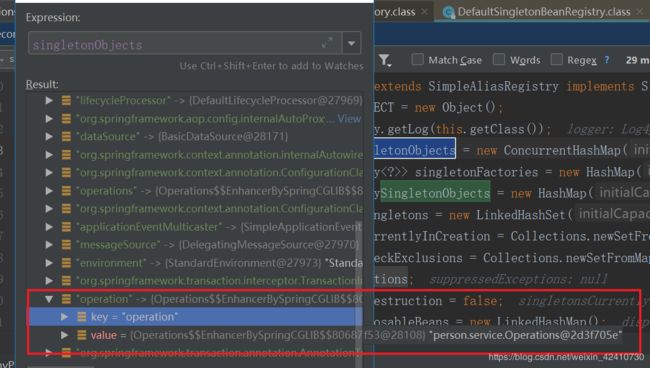Expand the environment entry
This screenshot has height=368, width=650.
49,263
